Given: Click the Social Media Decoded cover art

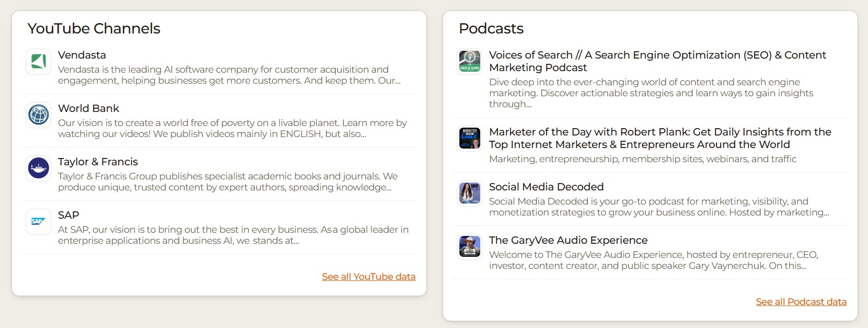Looking at the screenshot, I should (469, 194).
